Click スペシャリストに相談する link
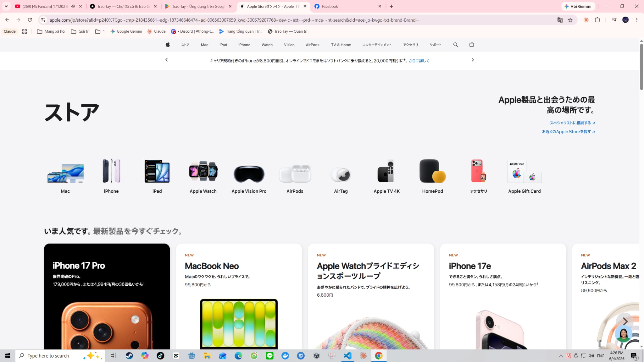Image resolution: width=644 pixels, height=362 pixels. point(572,123)
